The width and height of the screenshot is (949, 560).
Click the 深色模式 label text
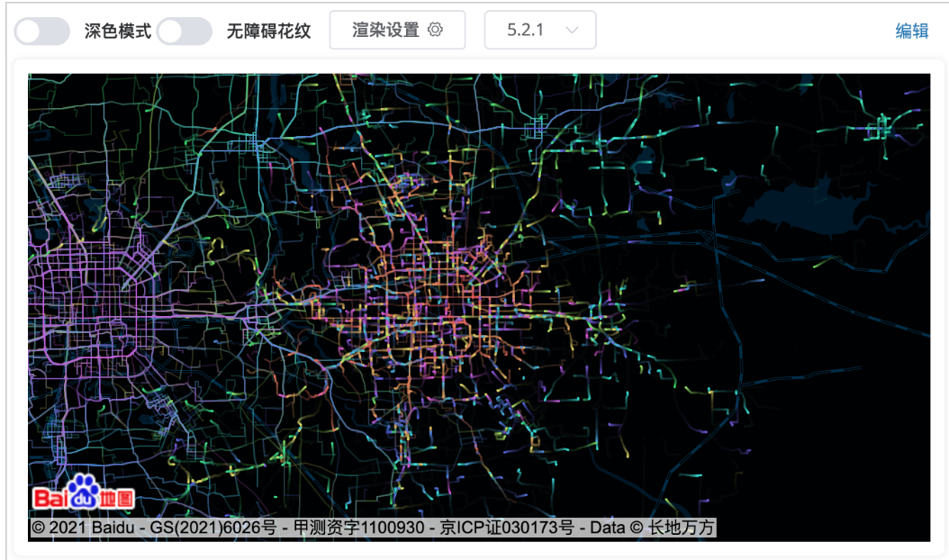[x=117, y=31]
